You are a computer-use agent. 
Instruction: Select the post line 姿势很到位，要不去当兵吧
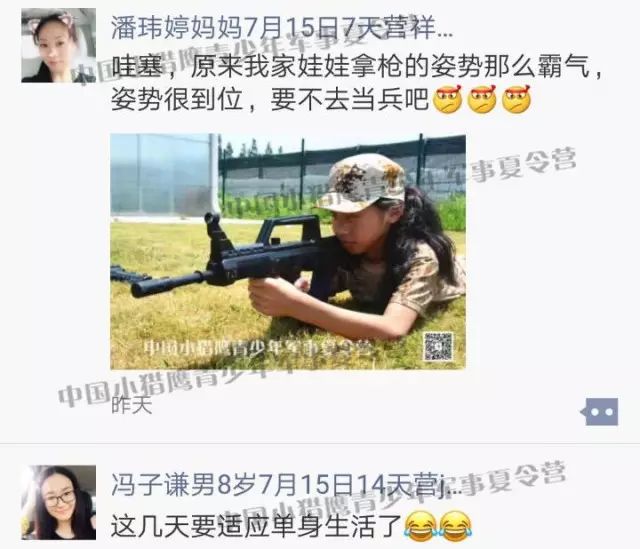pyautogui.click(x=270, y=99)
